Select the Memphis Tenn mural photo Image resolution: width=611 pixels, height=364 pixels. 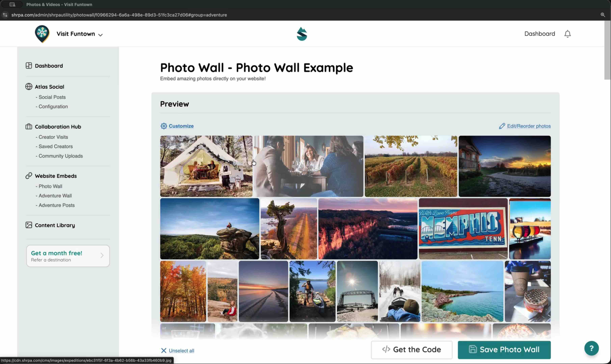tap(463, 229)
